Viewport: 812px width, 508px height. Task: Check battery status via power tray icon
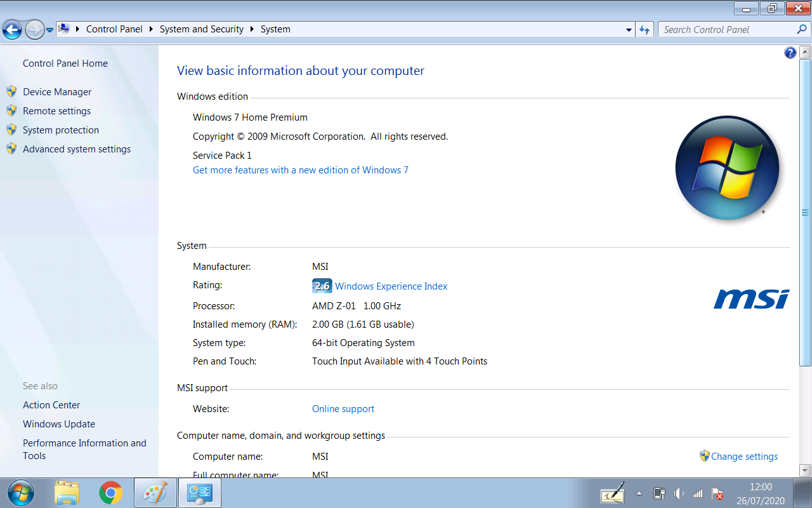pyautogui.click(x=659, y=493)
